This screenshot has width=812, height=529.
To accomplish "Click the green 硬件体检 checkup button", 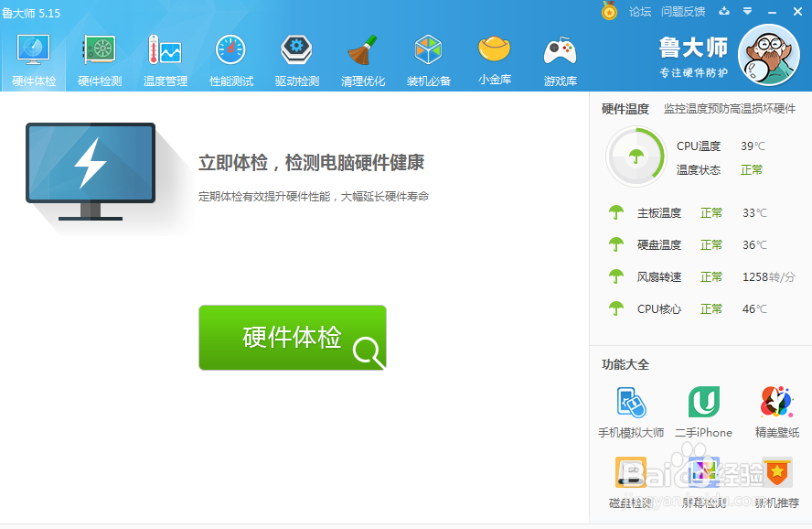I will coord(292,338).
